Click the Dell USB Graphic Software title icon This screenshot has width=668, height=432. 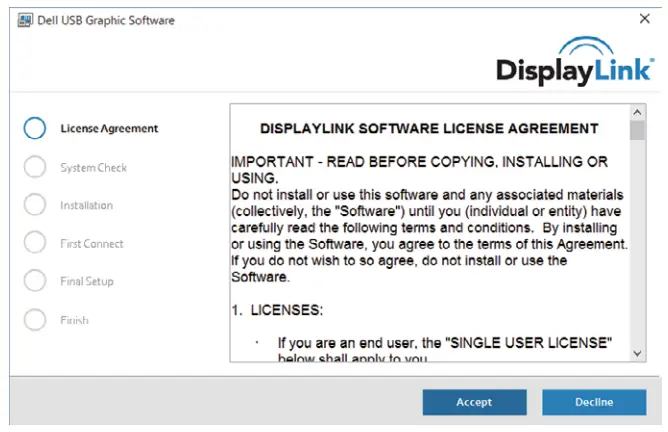(25, 20)
